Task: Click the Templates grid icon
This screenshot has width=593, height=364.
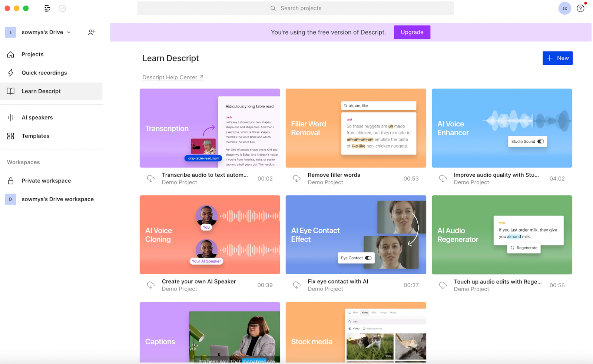Action: tap(11, 136)
